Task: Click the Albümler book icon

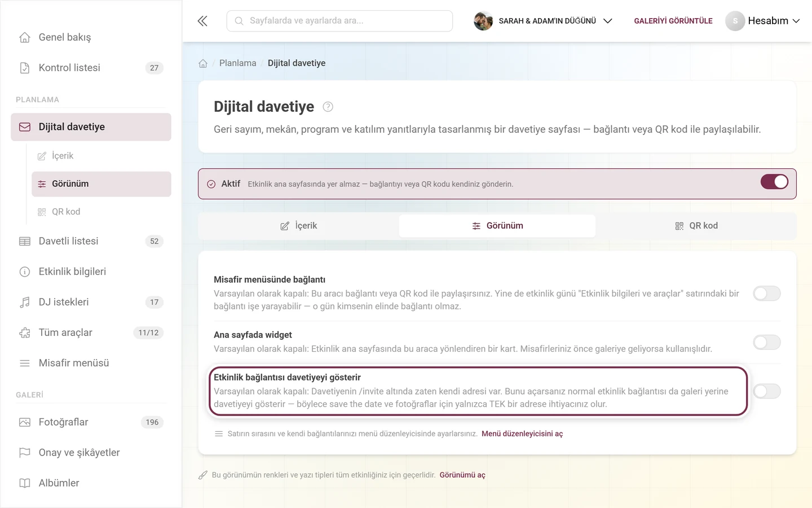Action: 25,483
